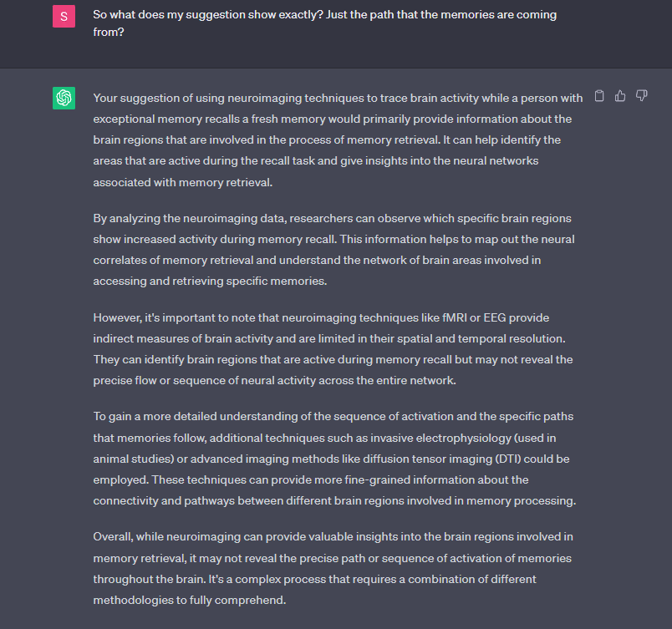Click the green ChatGPT logo avatar
This screenshot has height=629, width=672.
coord(64,98)
